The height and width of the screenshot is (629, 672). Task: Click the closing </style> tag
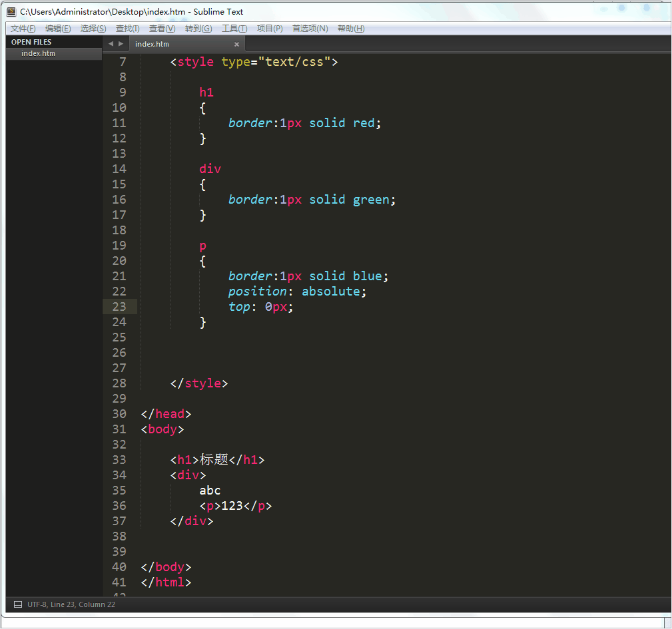click(199, 383)
